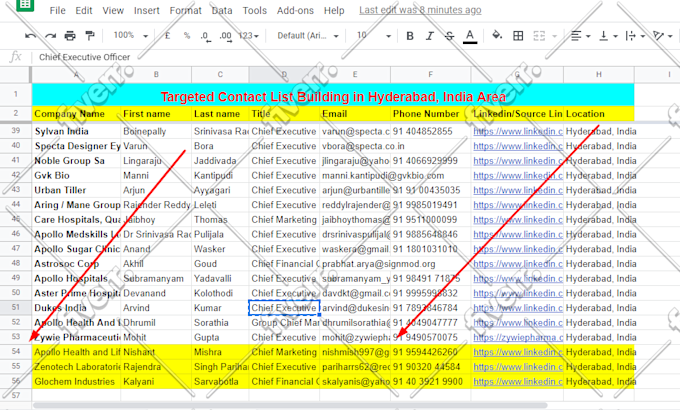Click the formula bar input field
Viewport: 680px width, 410px height.
click(x=356, y=57)
